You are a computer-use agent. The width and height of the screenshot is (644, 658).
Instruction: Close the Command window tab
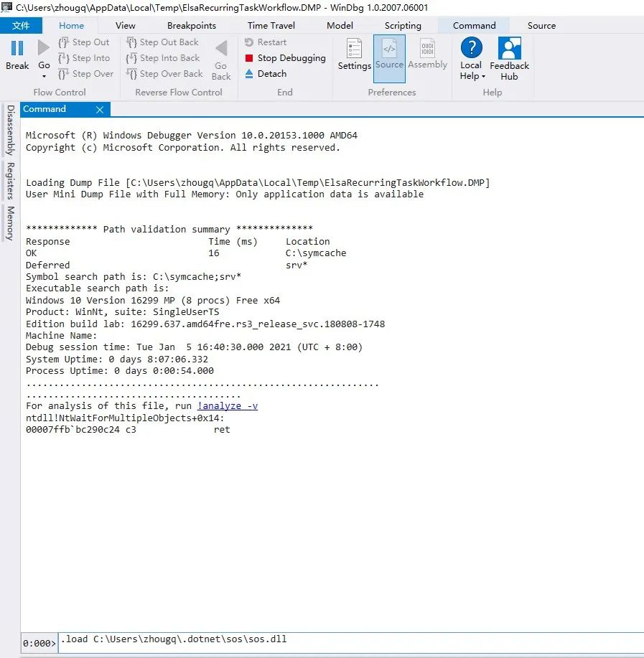coord(100,110)
